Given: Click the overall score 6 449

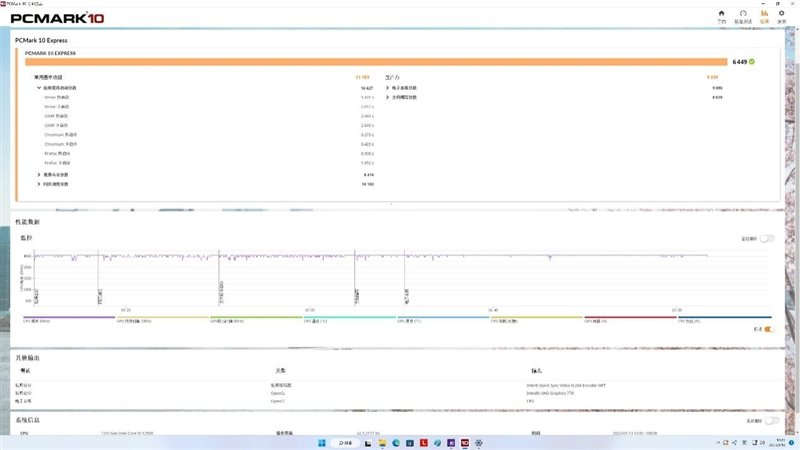Looking at the screenshot, I should point(739,62).
